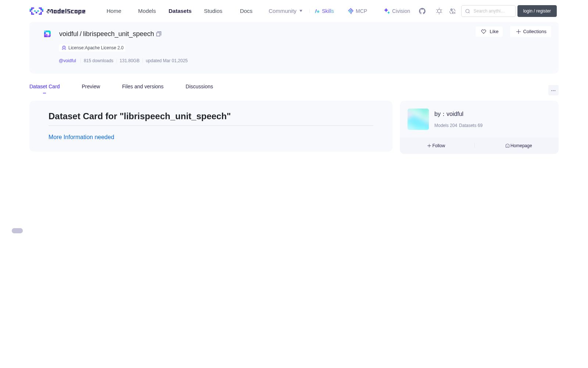Image resolution: width=588 pixels, height=368 pixels.
Task: Navigate to Studios
Action: (213, 11)
